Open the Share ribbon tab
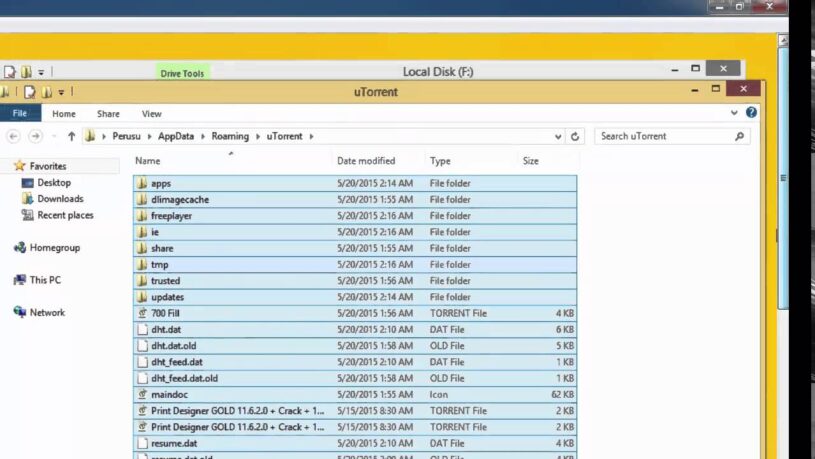This screenshot has height=459, width=815. coord(108,114)
